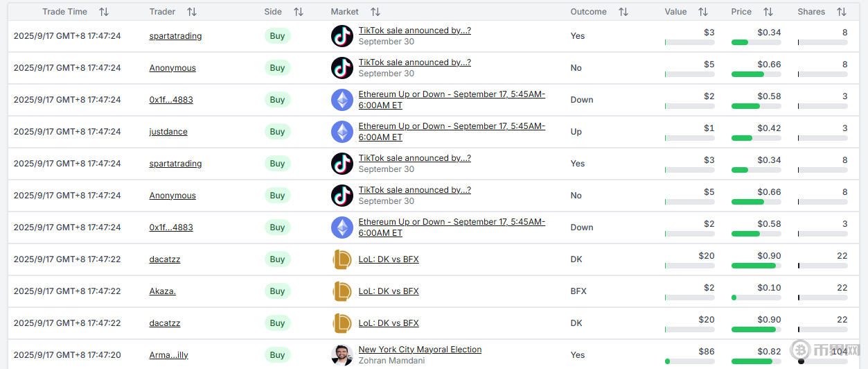
Task: Sort by Shares arrow icon
Action: coord(842,12)
